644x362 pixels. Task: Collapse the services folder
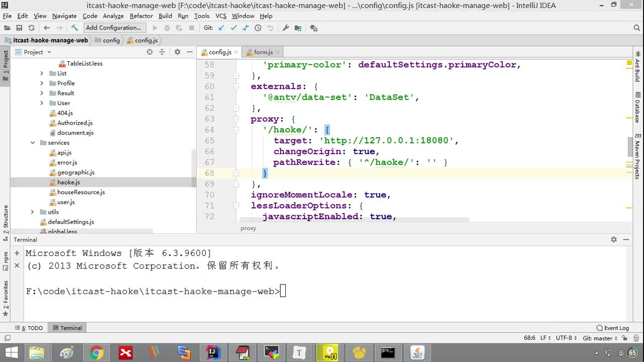pyautogui.click(x=33, y=143)
